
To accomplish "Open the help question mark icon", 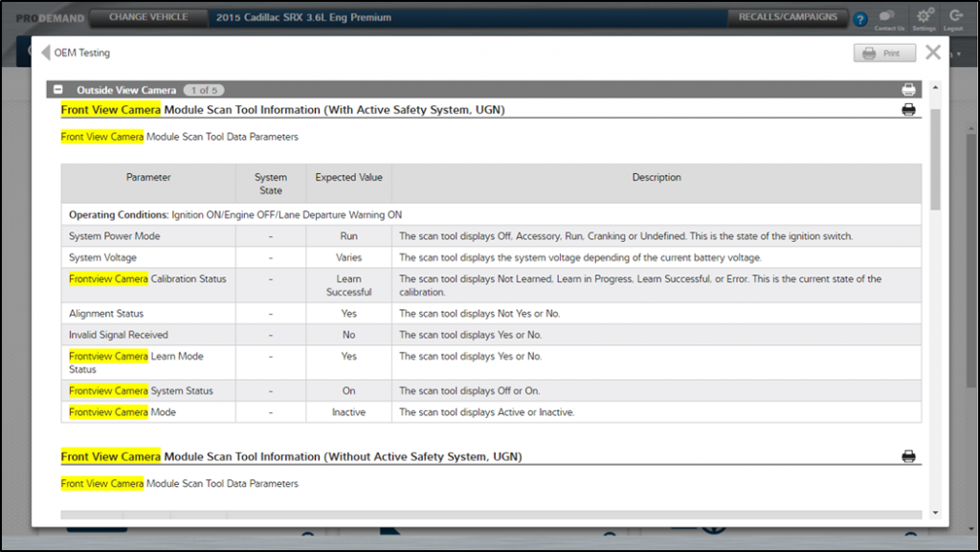I will pyautogui.click(x=860, y=19).
